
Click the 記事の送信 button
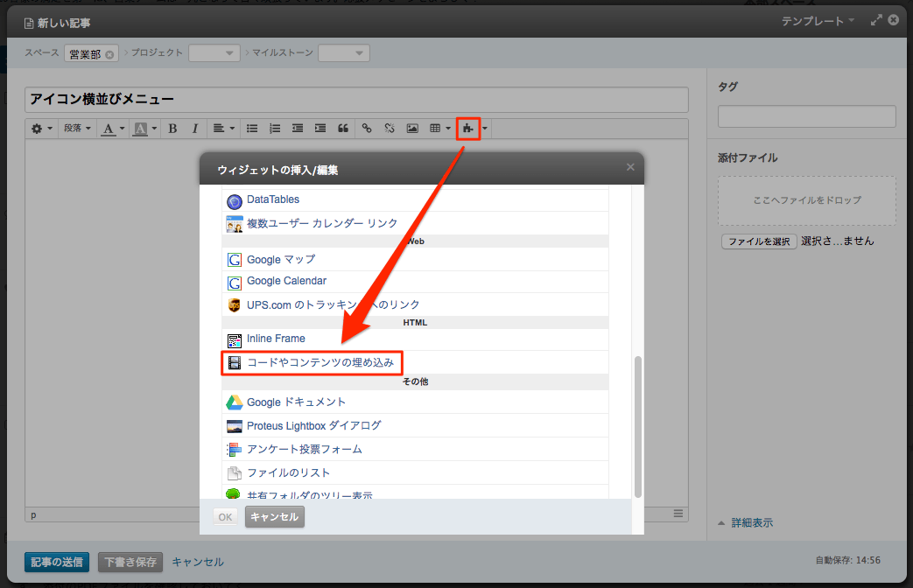(x=57, y=562)
